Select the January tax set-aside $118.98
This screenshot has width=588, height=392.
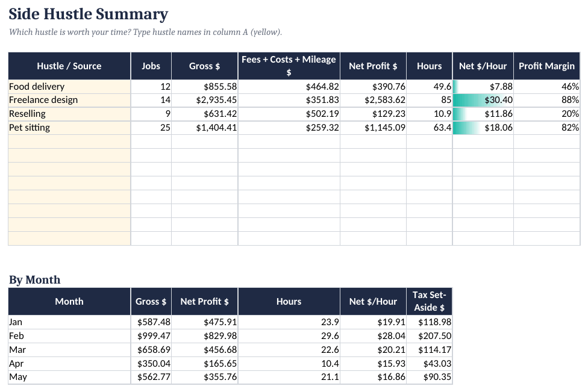(x=430, y=322)
